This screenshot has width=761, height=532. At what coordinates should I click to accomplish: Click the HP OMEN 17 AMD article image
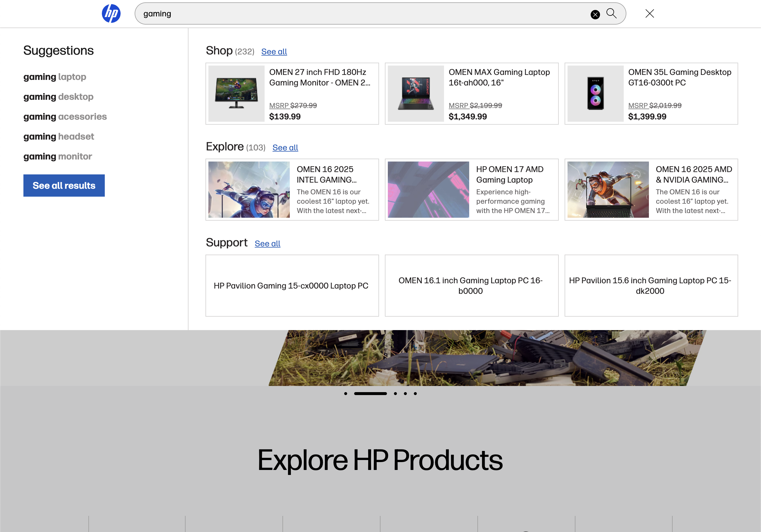(428, 189)
